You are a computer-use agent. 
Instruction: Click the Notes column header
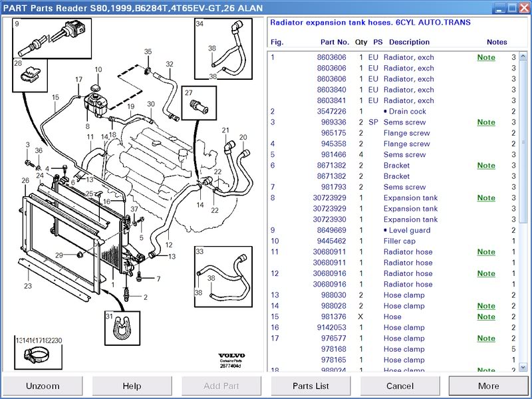click(x=497, y=42)
